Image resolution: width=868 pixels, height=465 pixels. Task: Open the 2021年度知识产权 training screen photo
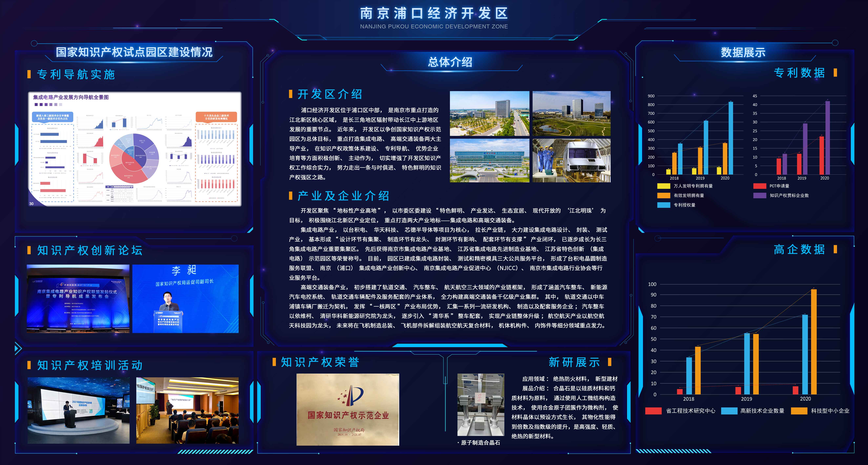coord(79,410)
